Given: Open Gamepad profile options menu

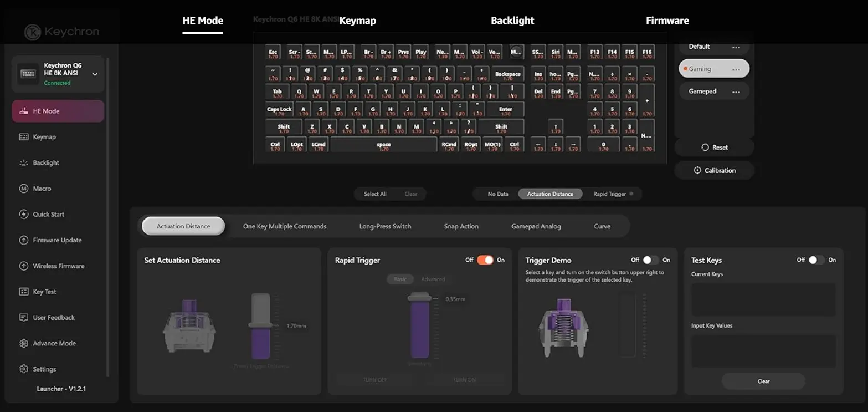Looking at the screenshot, I should 736,91.
